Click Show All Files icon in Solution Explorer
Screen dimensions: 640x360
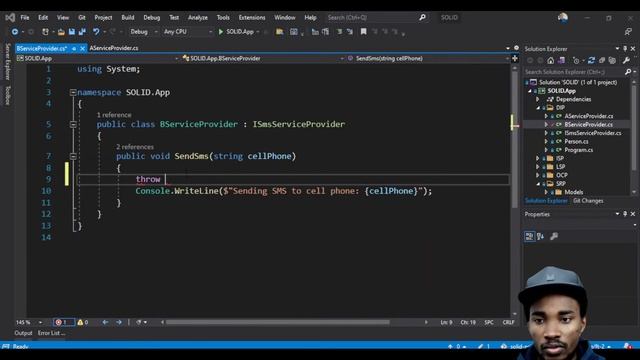612,60
